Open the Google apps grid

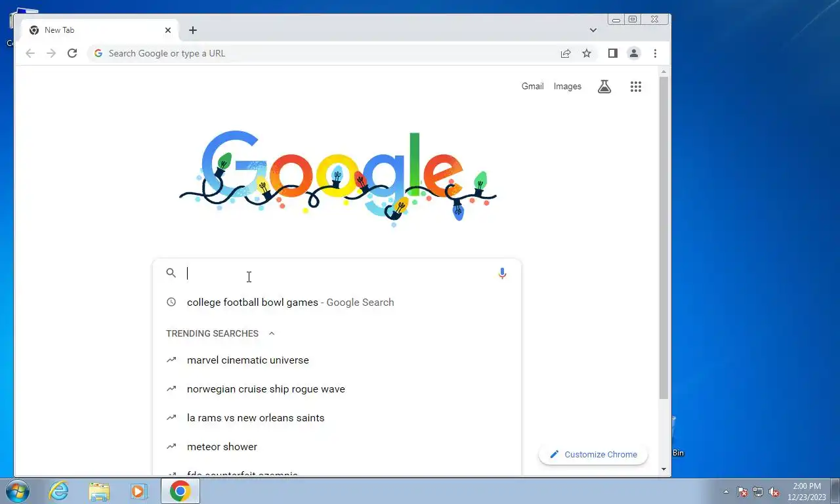pos(635,86)
